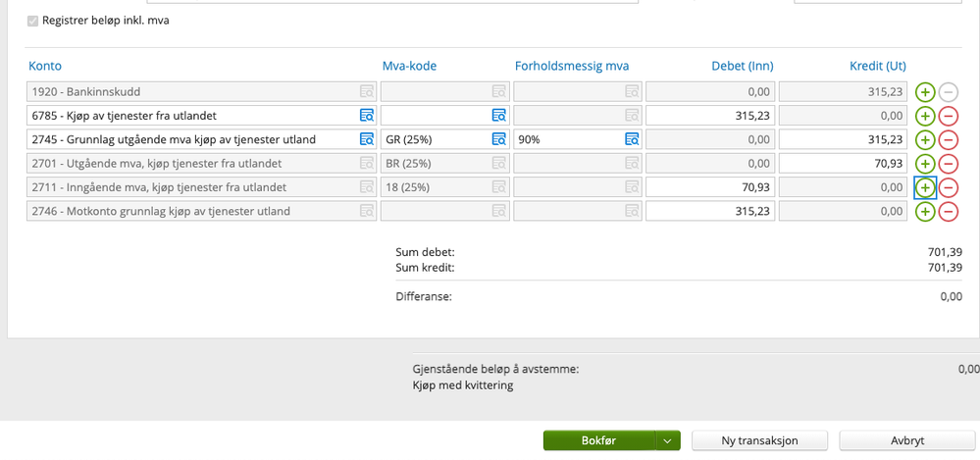Toggle Registrer beløp inkl. mva checkbox
The height and width of the screenshot is (460, 980).
pyautogui.click(x=32, y=21)
